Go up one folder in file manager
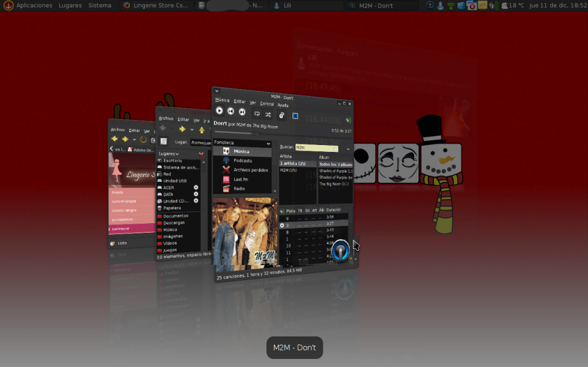This screenshot has height=367, width=588. coord(202,130)
